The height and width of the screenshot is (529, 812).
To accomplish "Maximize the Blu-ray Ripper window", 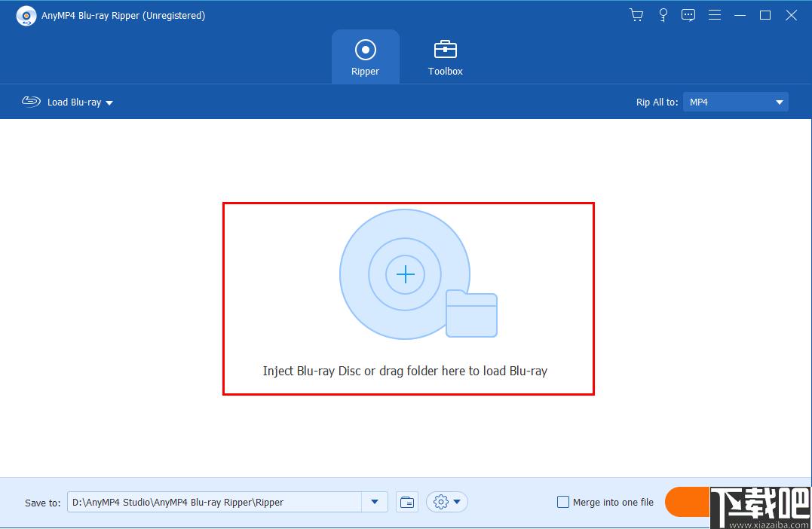I will [x=765, y=15].
